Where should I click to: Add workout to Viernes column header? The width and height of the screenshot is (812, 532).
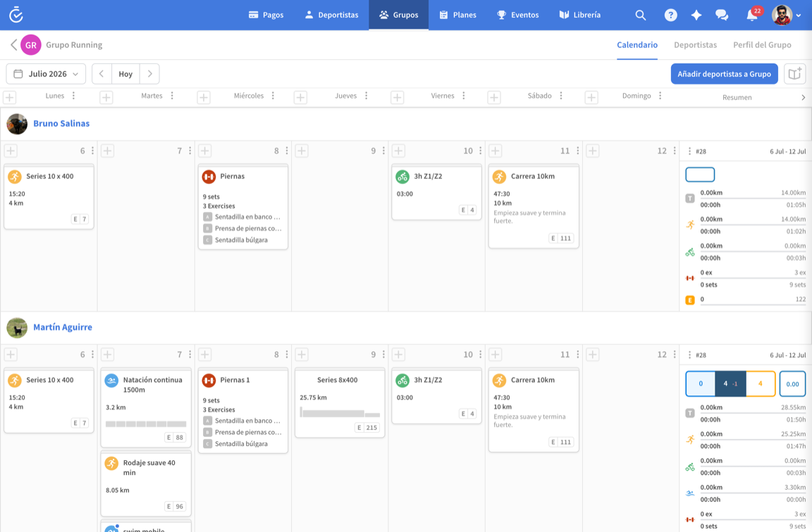point(398,97)
